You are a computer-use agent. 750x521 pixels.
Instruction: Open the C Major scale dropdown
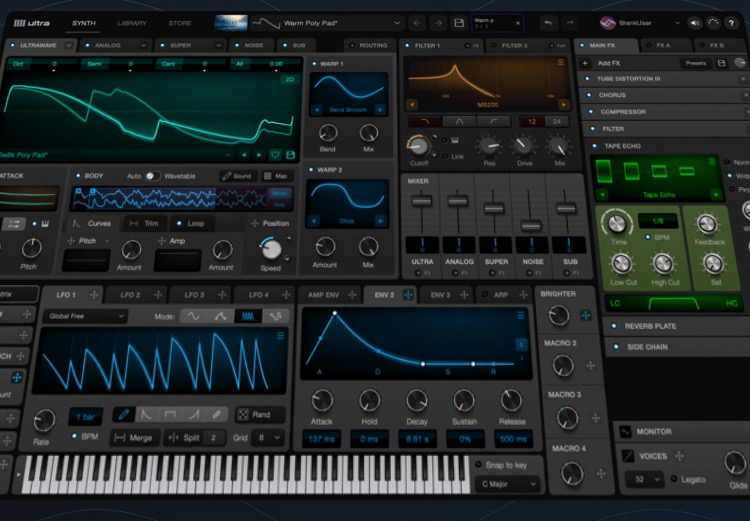click(508, 485)
